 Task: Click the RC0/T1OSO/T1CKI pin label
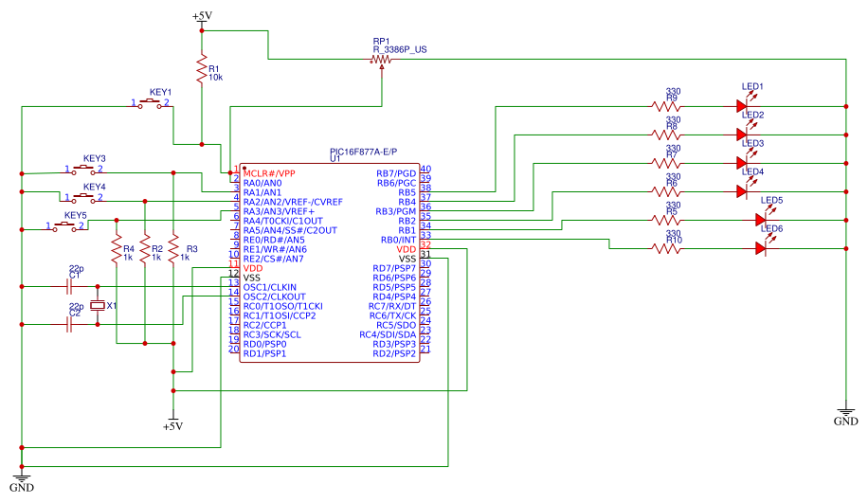point(283,306)
